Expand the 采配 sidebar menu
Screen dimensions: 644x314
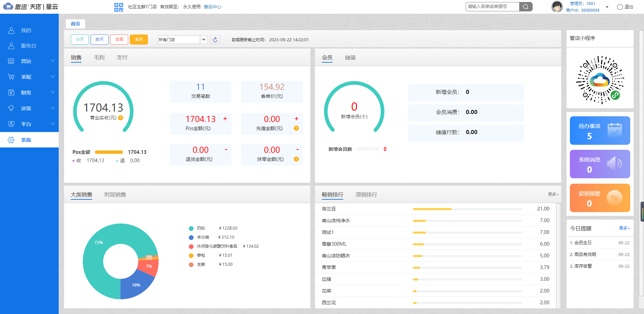[30, 77]
